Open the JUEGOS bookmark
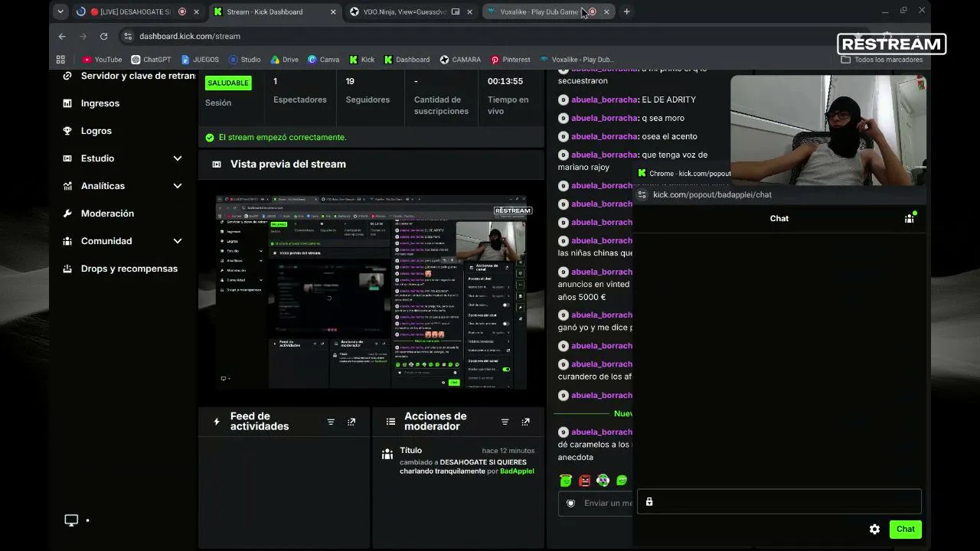980x551 pixels. 200,60
